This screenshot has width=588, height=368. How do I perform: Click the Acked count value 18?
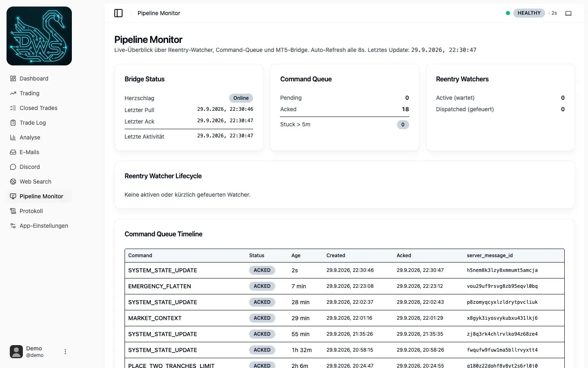click(405, 109)
